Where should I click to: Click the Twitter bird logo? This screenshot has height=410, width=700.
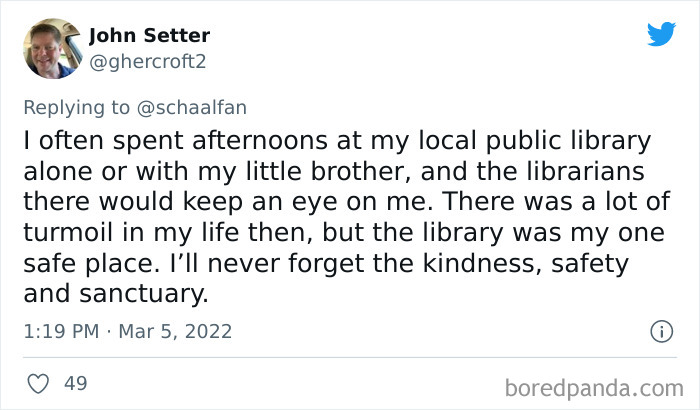[661, 34]
